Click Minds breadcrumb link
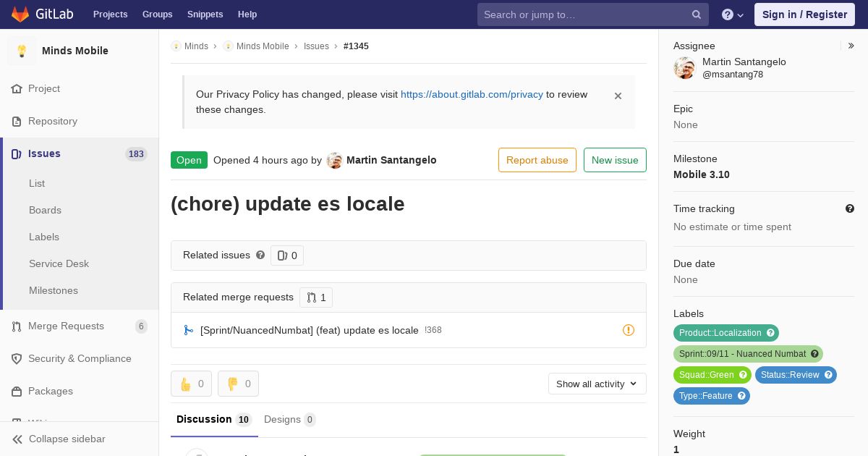The height and width of the screenshot is (456, 868). point(196,46)
